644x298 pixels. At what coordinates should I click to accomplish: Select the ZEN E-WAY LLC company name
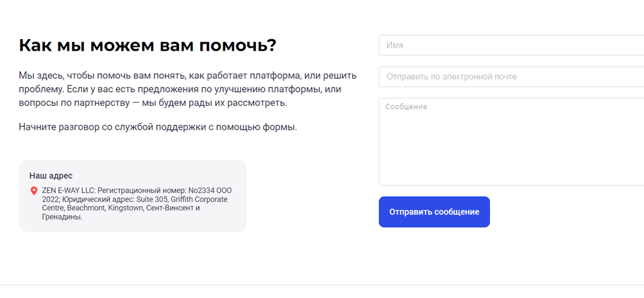tap(68, 191)
